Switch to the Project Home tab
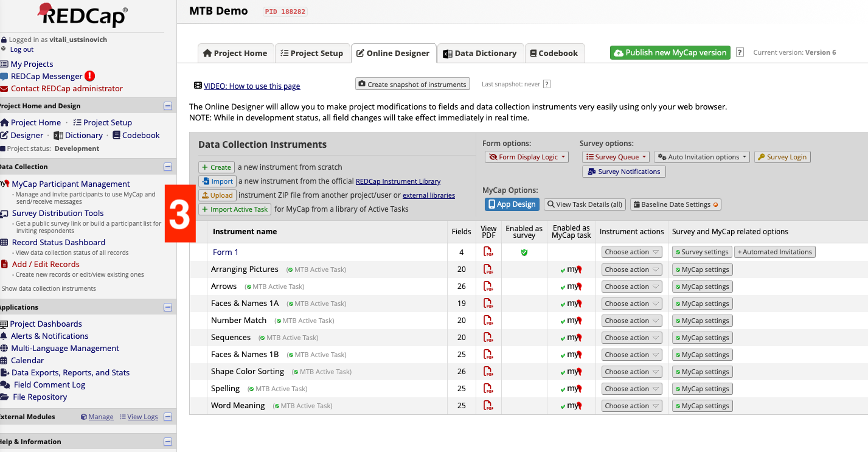The height and width of the screenshot is (452, 868). click(235, 53)
